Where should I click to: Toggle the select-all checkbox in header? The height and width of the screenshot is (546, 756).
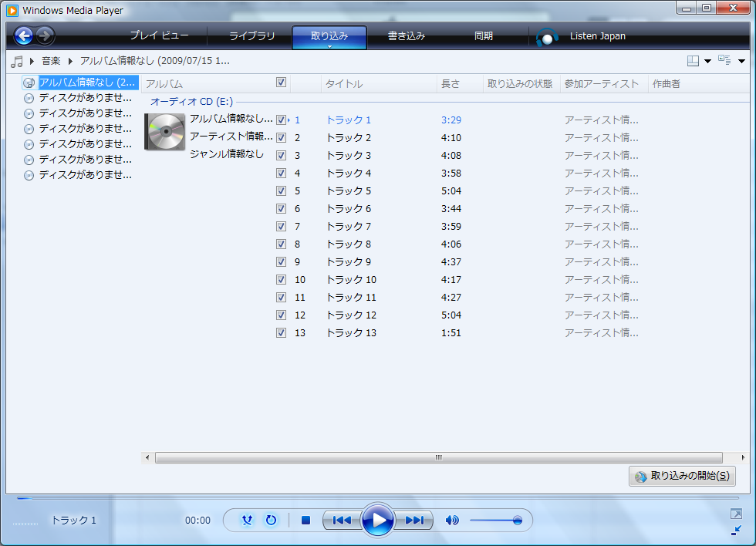click(282, 83)
